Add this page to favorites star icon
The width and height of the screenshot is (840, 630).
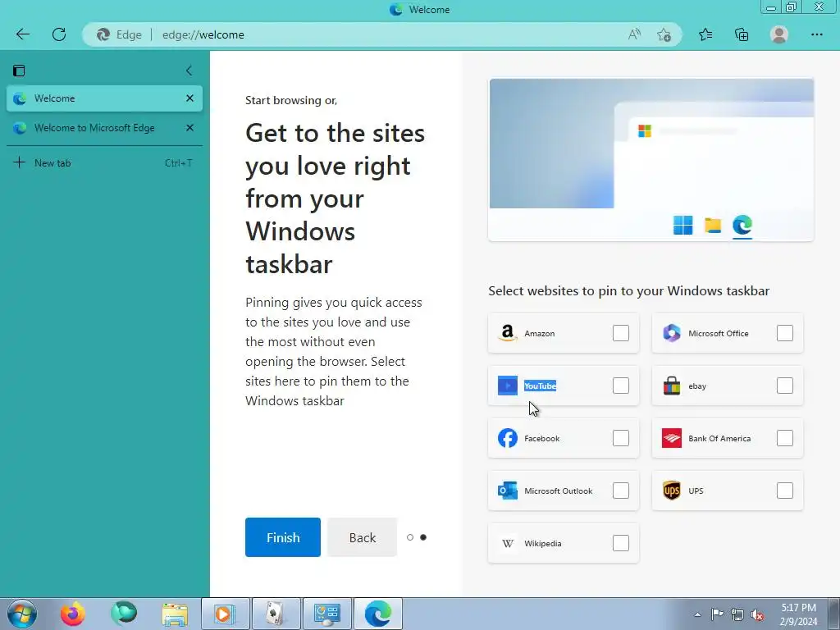coord(664,34)
